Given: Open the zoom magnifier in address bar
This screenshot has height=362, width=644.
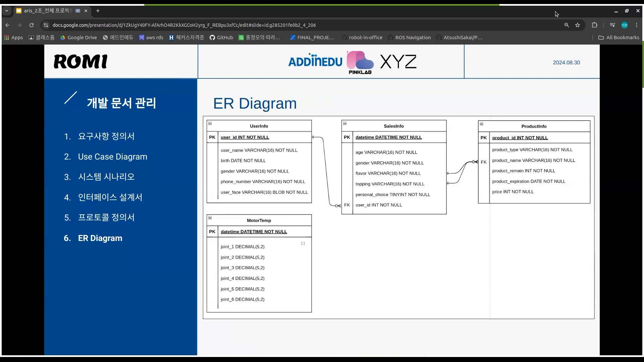Looking at the screenshot, I should tap(567, 25).
